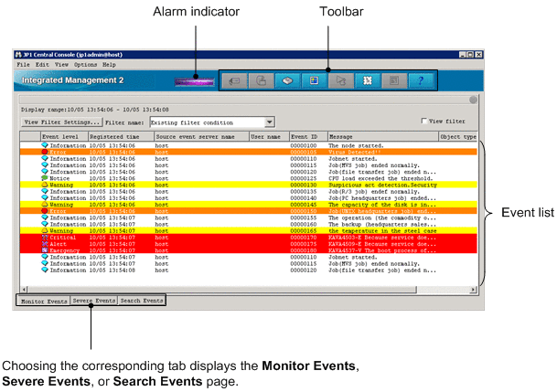Click the second toolbar icon from the left

(260, 81)
